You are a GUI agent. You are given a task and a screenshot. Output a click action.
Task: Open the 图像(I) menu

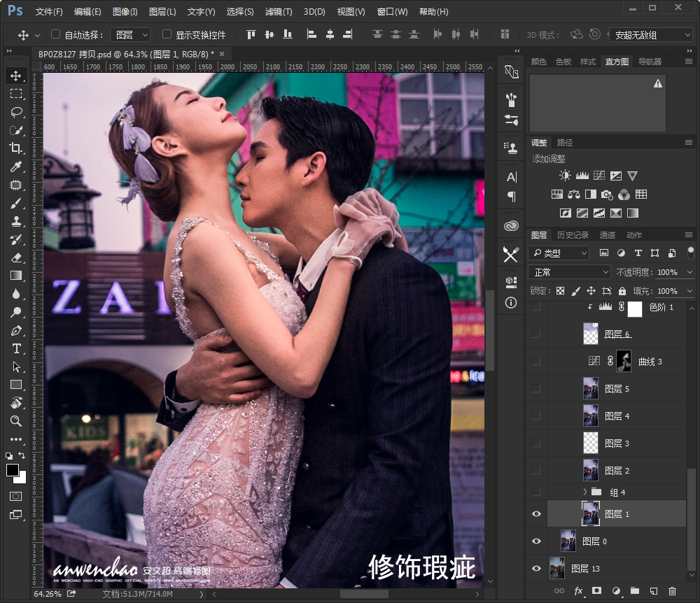pos(125,12)
